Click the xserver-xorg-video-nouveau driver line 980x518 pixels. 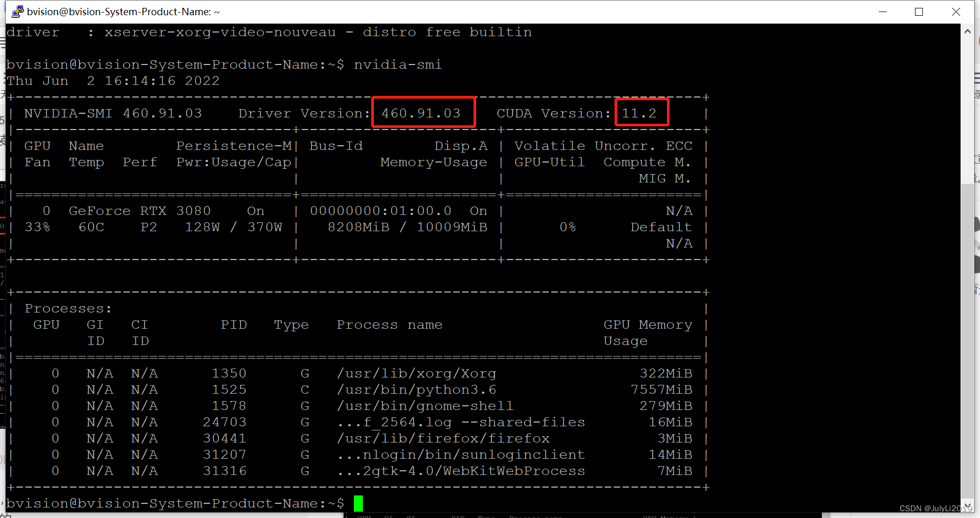point(269,32)
